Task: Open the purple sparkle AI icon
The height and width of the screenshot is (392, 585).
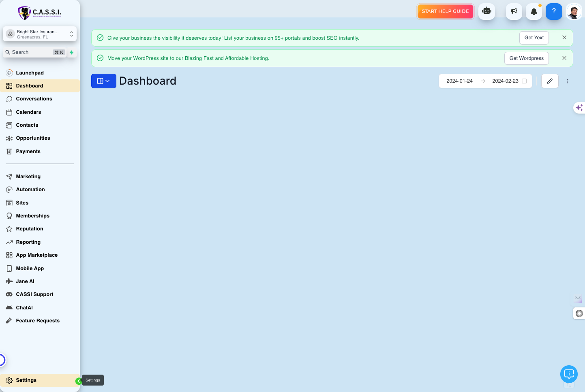Action: tap(579, 108)
